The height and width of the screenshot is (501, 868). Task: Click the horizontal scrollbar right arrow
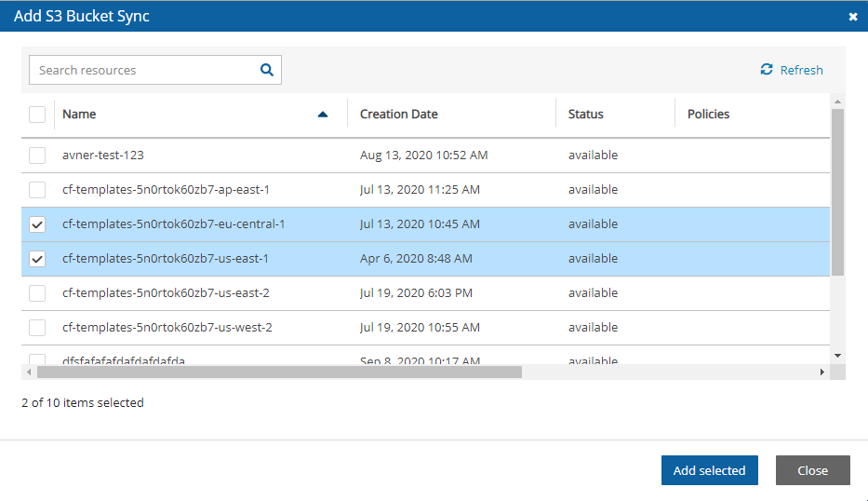[x=821, y=372]
